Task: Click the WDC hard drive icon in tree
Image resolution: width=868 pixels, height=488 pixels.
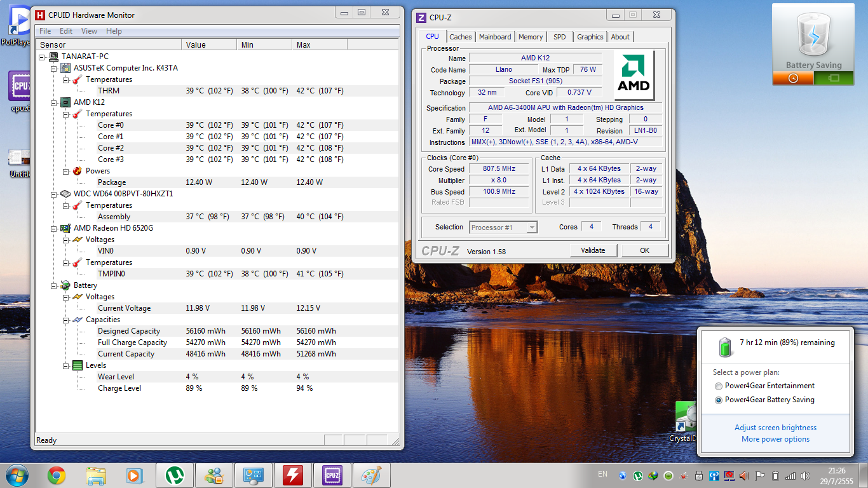Action: (65, 194)
